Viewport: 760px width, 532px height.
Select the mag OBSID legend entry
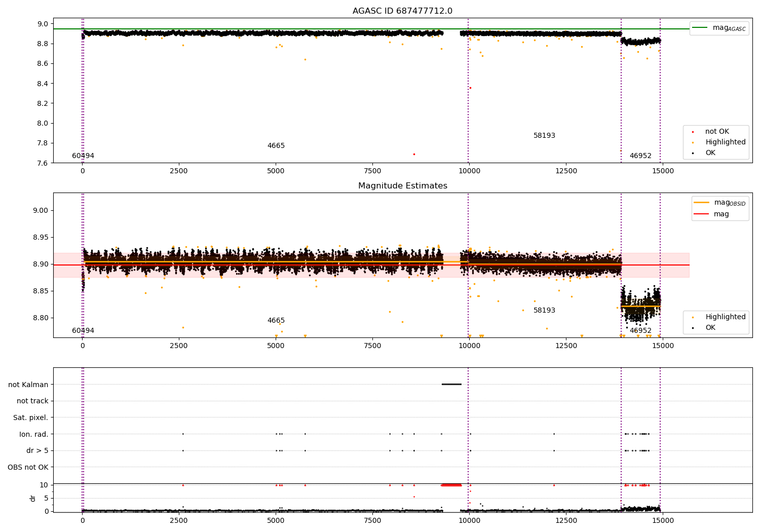pyautogui.click(x=720, y=203)
